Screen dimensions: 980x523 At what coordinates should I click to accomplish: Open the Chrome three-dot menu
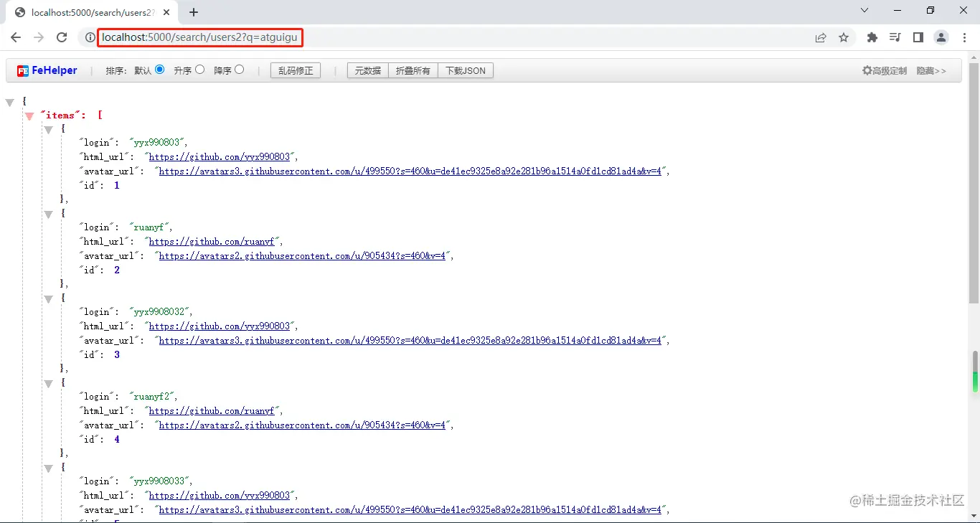pyautogui.click(x=964, y=37)
